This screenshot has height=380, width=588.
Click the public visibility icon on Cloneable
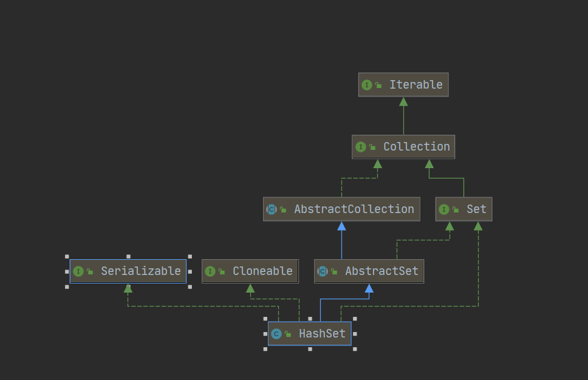(222, 272)
